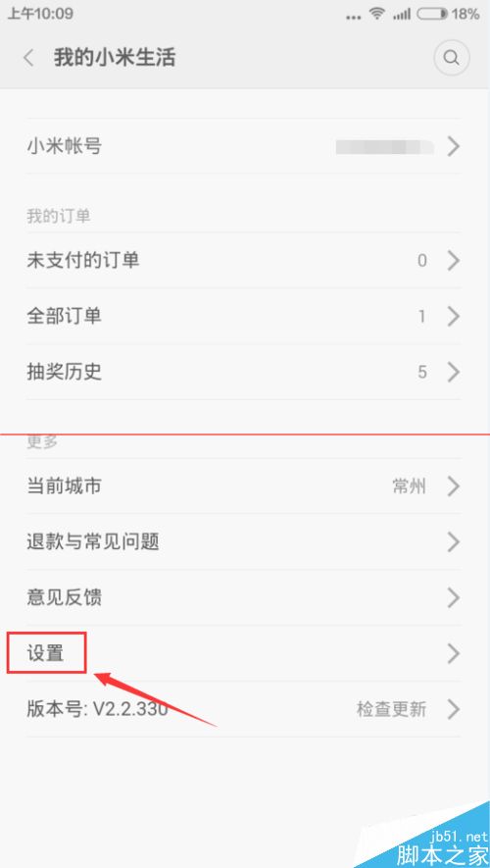Image resolution: width=490 pixels, height=868 pixels.
Task: Open search via the magnifier icon
Action: [452, 58]
